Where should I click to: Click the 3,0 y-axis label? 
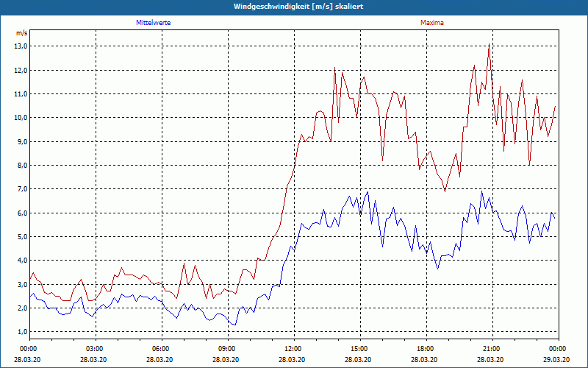click(23, 284)
